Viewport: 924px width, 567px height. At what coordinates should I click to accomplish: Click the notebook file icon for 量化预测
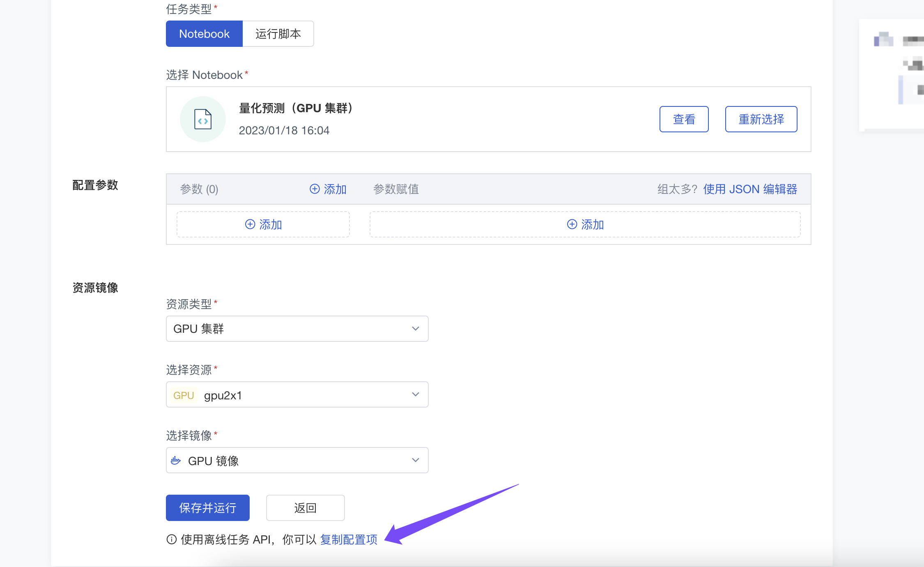tap(202, 119)
